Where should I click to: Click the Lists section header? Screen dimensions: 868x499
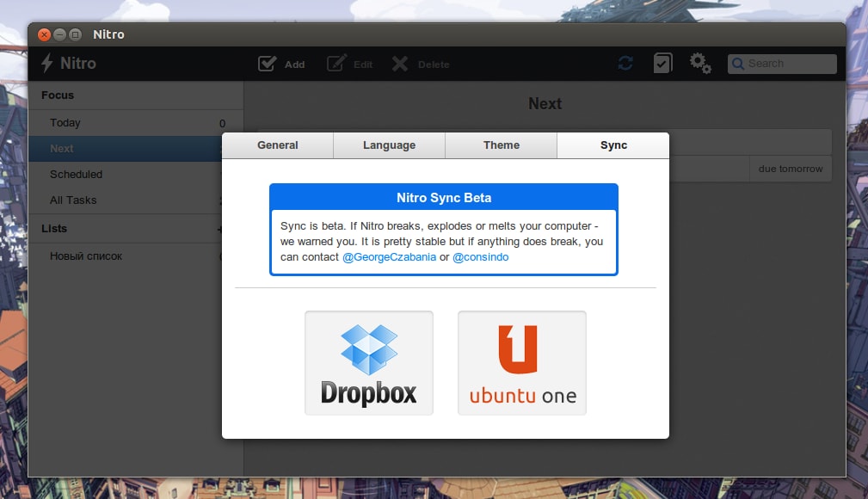[x=54, y=228]
